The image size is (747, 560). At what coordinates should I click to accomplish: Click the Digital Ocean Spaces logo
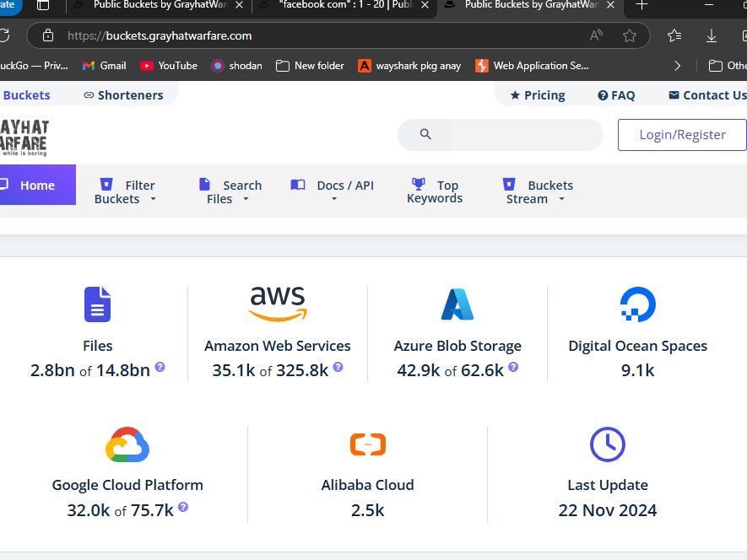coord(638,304)
